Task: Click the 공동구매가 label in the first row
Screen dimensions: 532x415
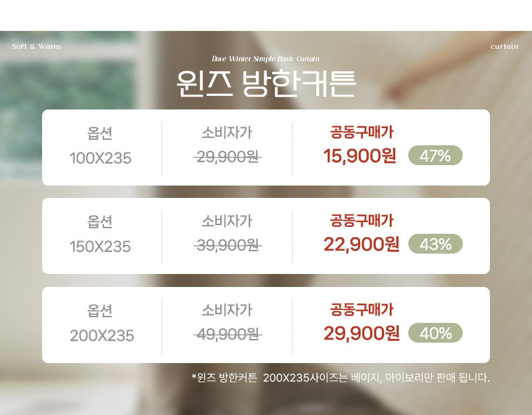Action: click(362, 132)
